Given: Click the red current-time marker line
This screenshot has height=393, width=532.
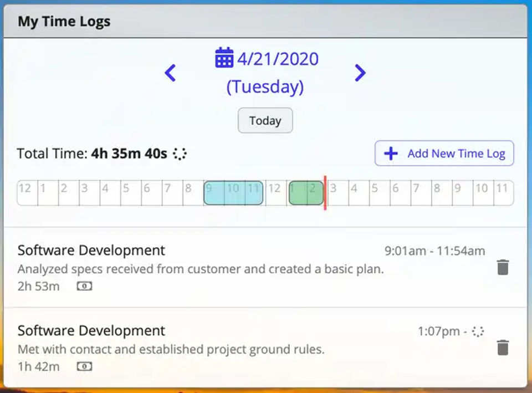Looking at the screenshot, I should [325, 193].
